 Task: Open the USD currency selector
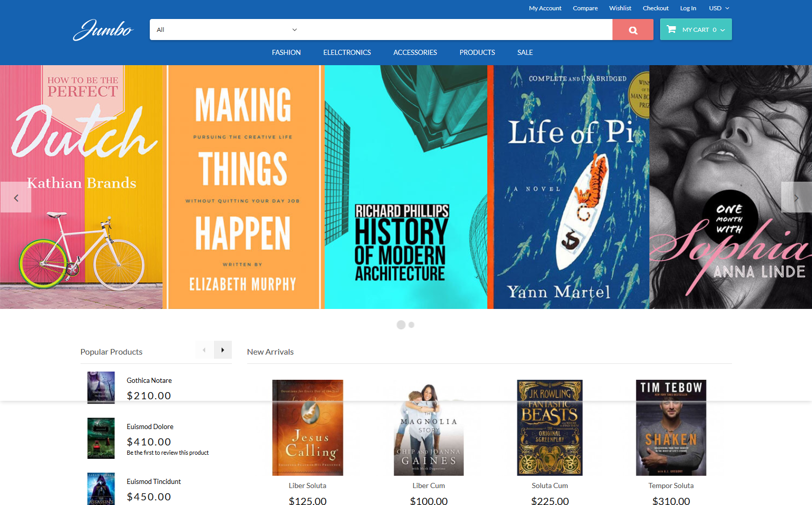point(719,8)
